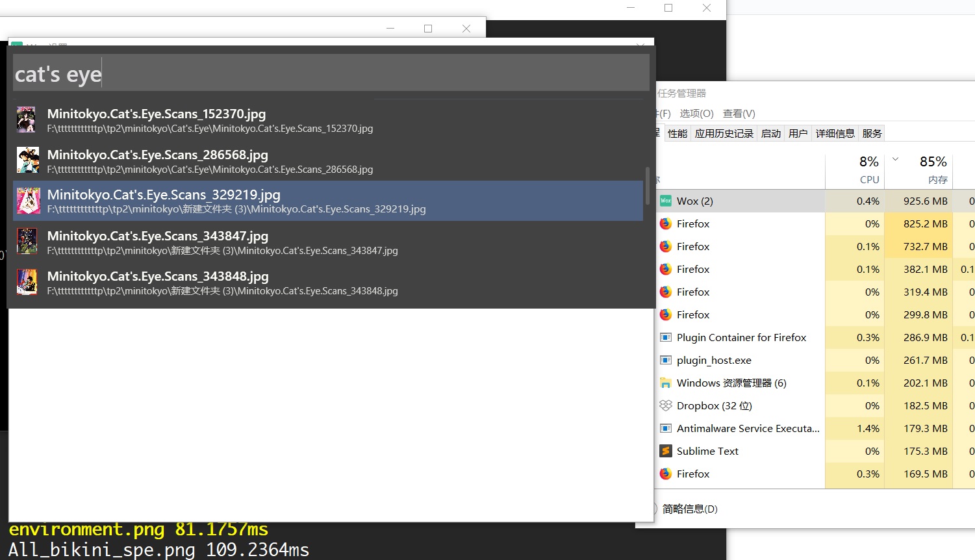Click the Dropbox icon in Task Manager
This screenshot has height=560, width=975.
click(666, 405)
